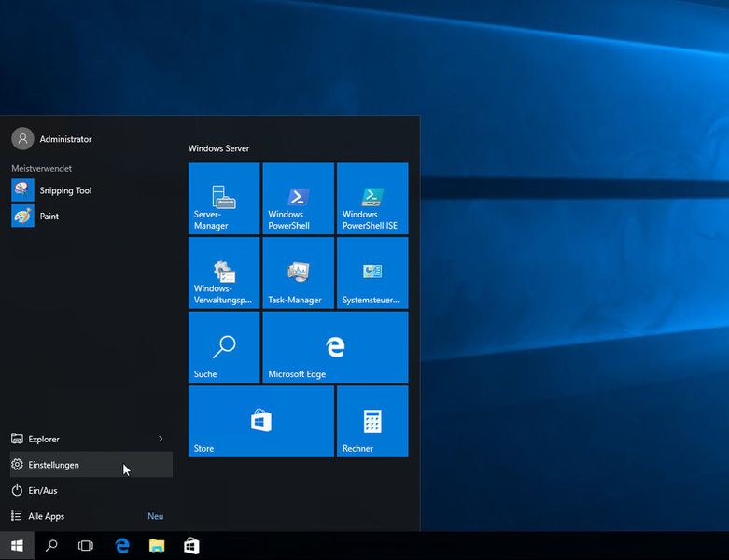The image size is (729, 560).
Task: Open Windows-Verwaltungsprogramme tile
Action: [x=224, y=273]
